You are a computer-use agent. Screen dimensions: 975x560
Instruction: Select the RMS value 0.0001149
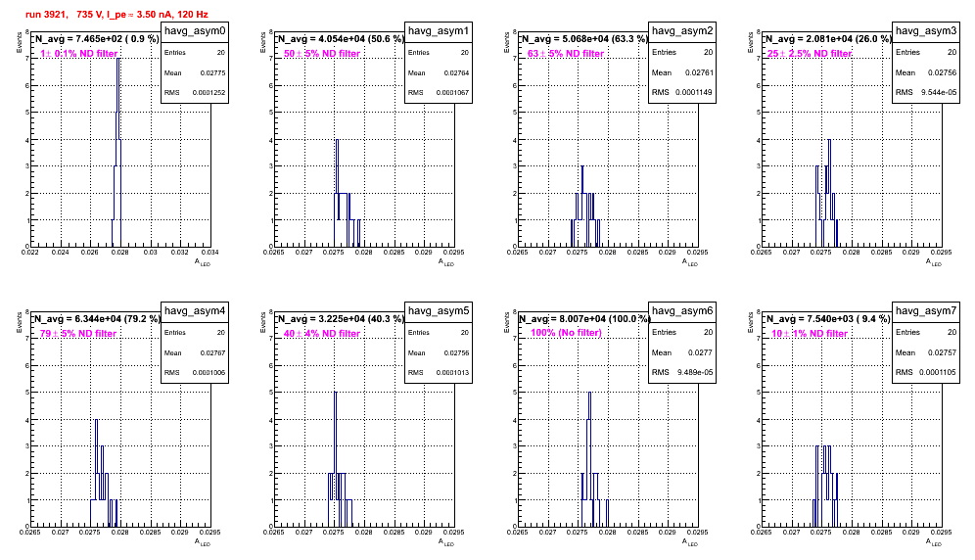coord(695,93)
